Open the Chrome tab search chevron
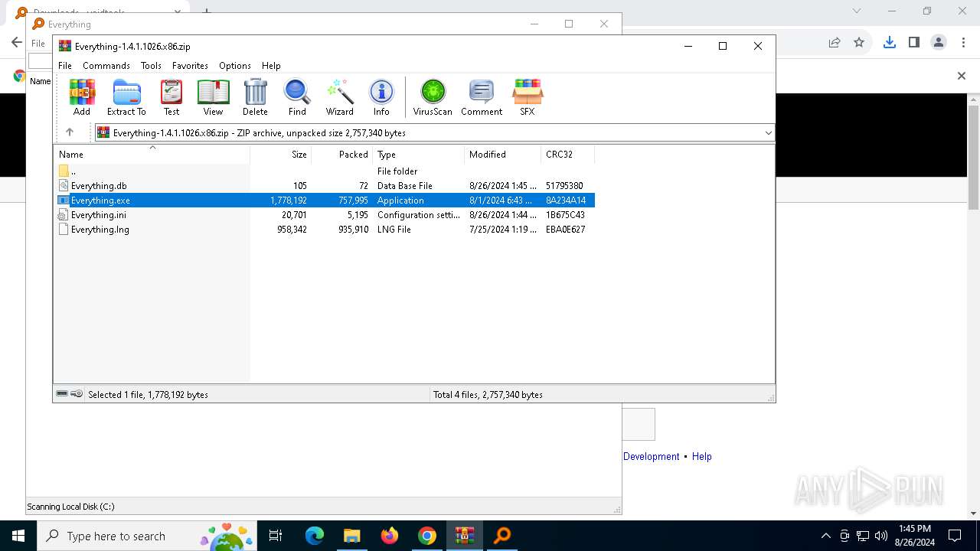Viewport: 980px width, 551px height. point(857,11)
